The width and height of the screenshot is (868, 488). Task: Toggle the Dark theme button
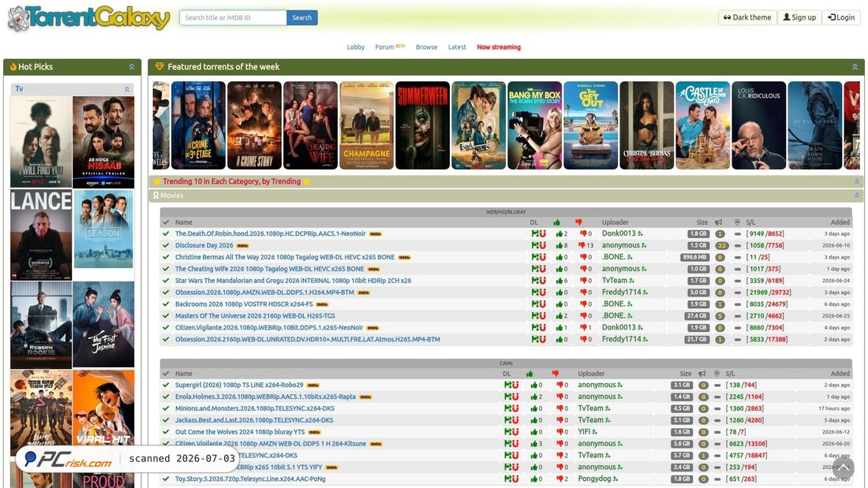point(746,17)
